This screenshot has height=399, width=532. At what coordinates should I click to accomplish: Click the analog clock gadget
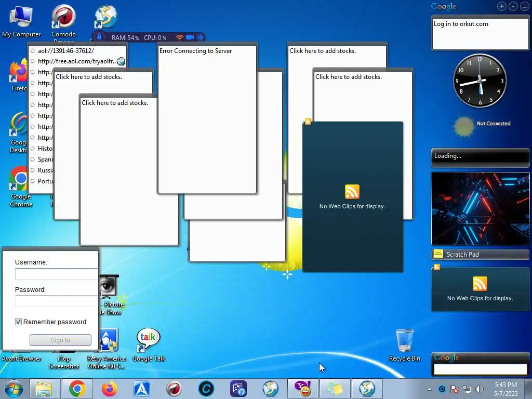tap(480, 81)
